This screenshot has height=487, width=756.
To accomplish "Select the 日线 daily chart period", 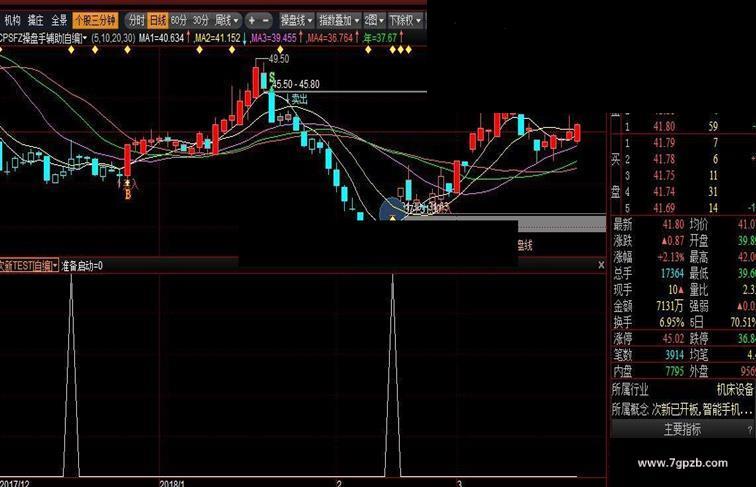I will pos(158,21).
